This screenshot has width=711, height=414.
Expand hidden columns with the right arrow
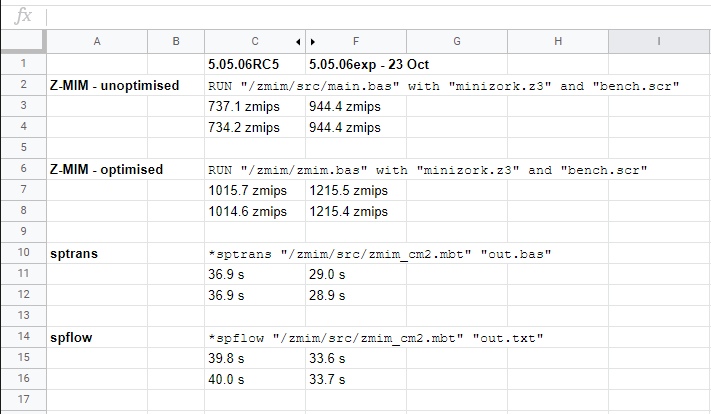pyautogui.click(x=313, y=42)
